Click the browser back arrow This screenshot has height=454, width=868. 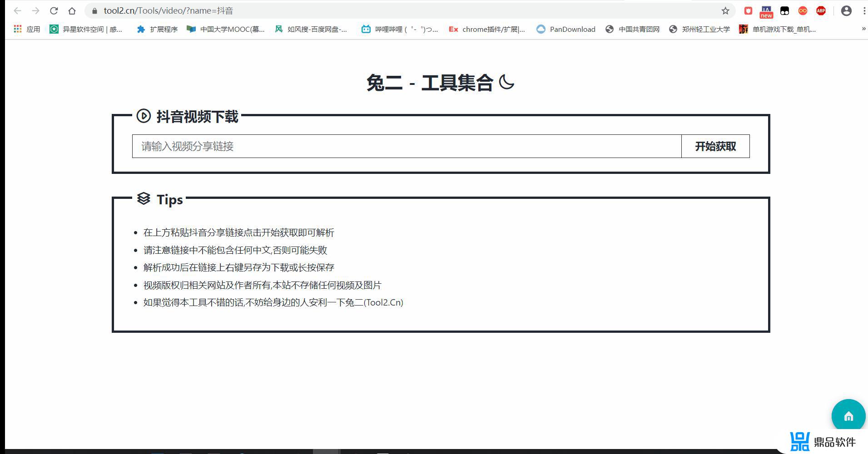coord(17,10)
